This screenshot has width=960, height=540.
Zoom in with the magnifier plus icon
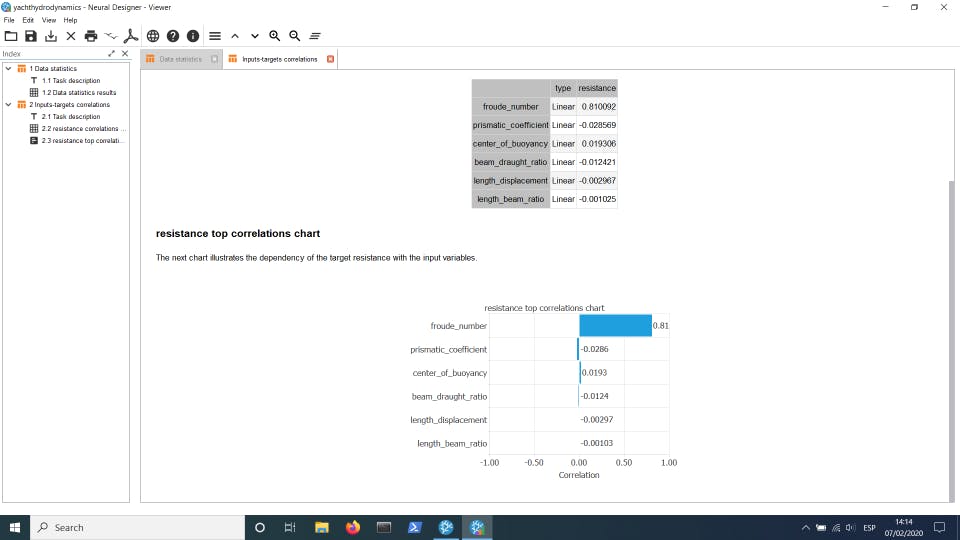275,36
